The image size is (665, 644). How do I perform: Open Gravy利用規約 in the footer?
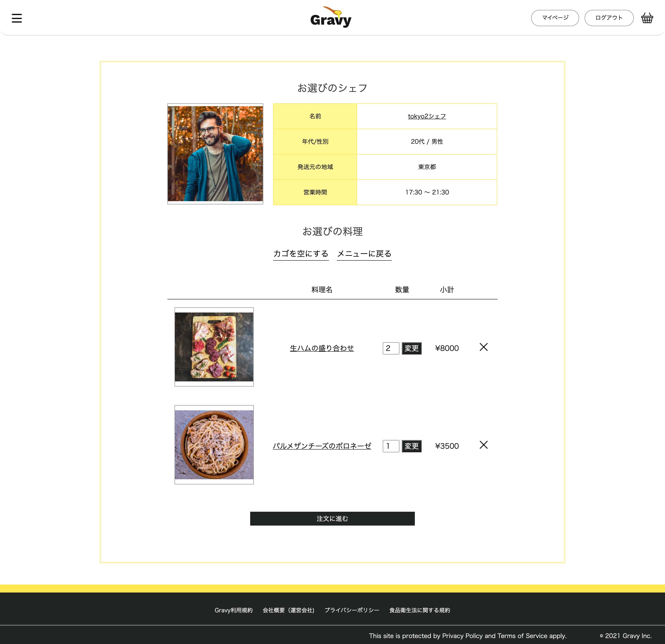pyautogui.click(x=233, y=610)
